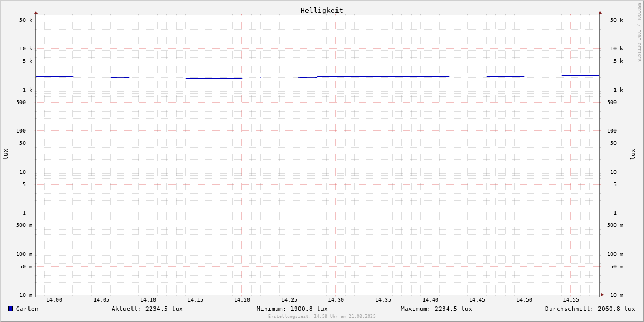
Task: Click the right axis 50 m label
Action: 617,267
